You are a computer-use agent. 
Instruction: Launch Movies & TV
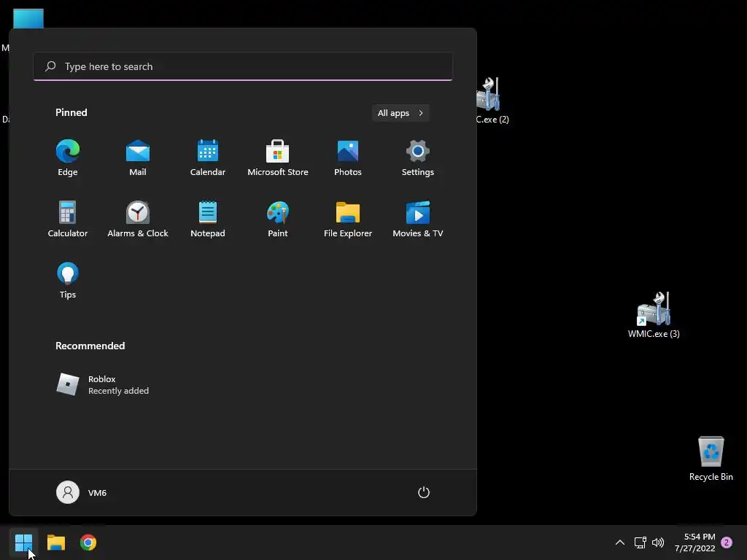coord(418,219)
